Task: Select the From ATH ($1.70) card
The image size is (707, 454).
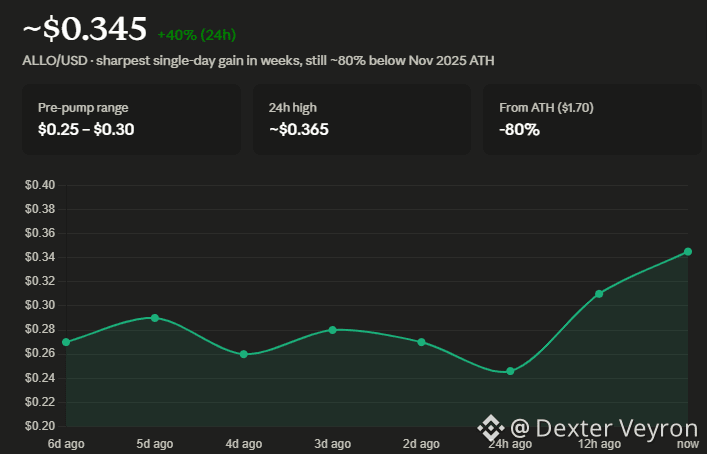Action: pos(592,119)
